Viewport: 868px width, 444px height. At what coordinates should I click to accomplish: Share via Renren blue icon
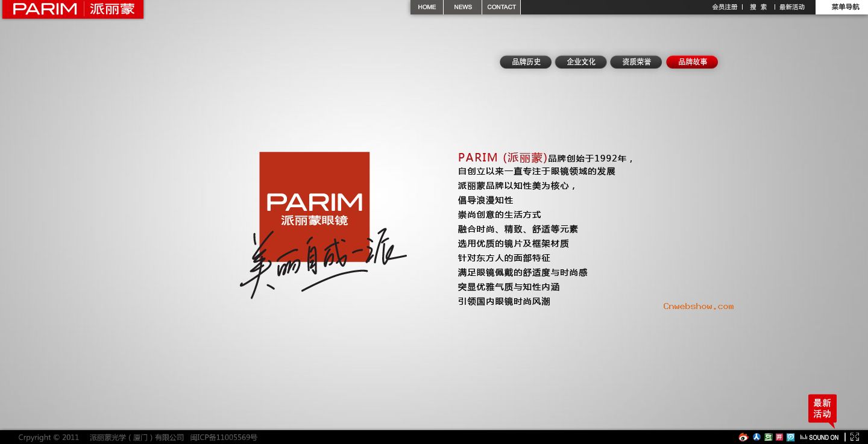tap(756, 437)
